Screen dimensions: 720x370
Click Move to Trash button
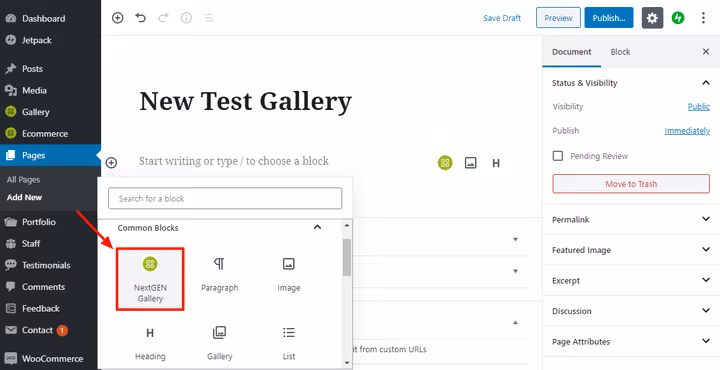(x=631, y=184)
